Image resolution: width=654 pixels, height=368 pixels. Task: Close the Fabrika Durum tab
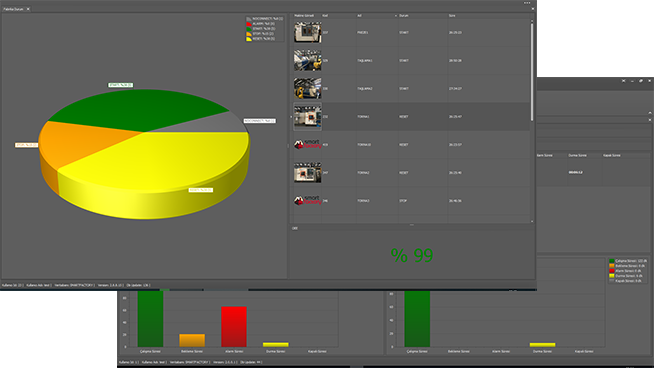coord(28,9)
